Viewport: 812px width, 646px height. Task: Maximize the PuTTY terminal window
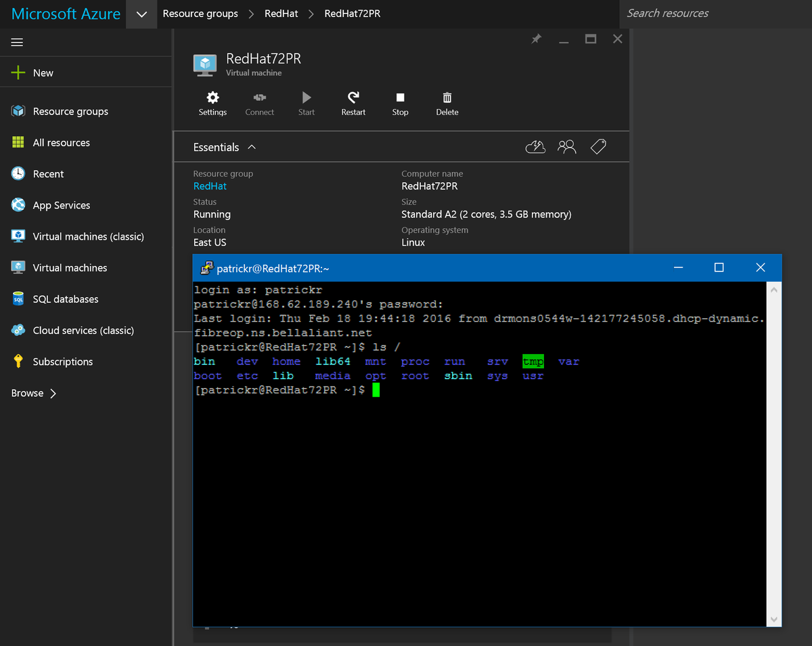[719, 268]
